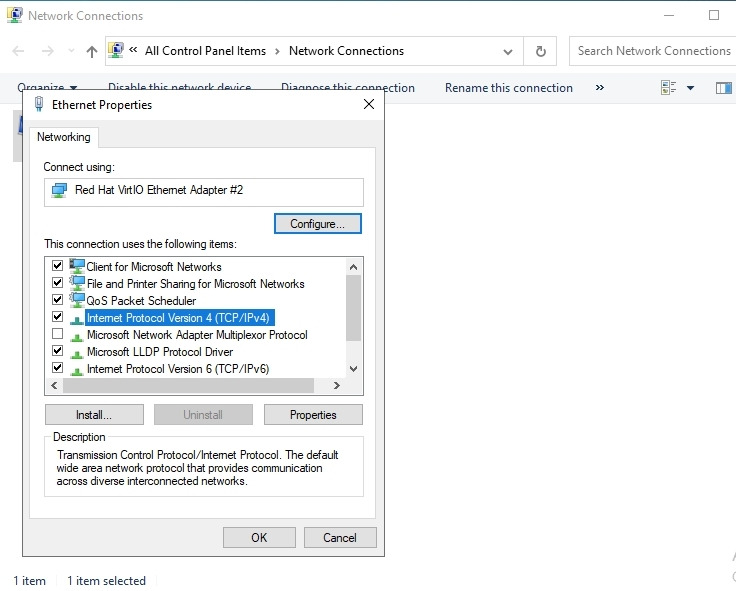Click the Refresh icon in address bar
736x591 pixels.
[541, 51]
